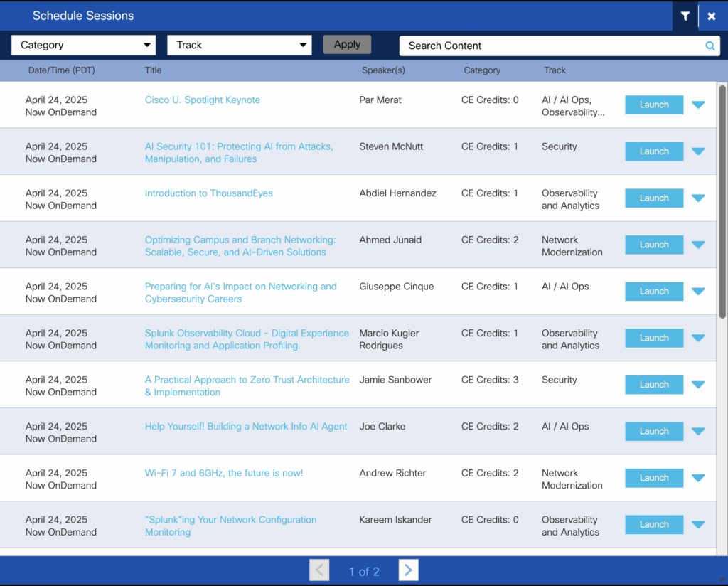Go to next page arrow
Viewport: 728px width, 586px height.
(x=408, y=570)
